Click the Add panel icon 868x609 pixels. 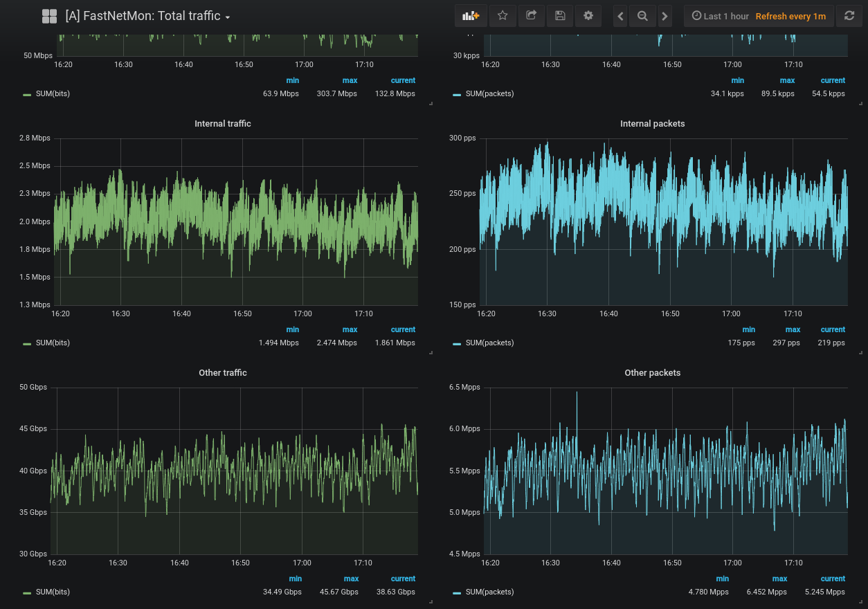coord(471,16)
